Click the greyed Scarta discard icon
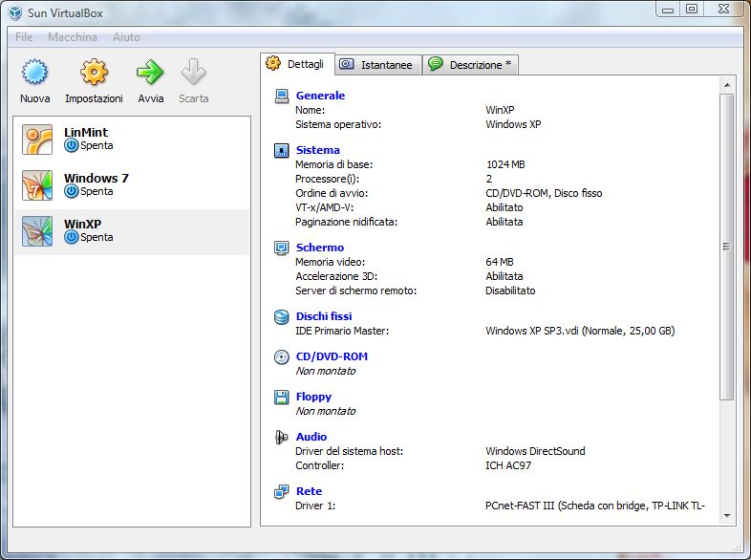The image size is (751, 560). (194, 72)
